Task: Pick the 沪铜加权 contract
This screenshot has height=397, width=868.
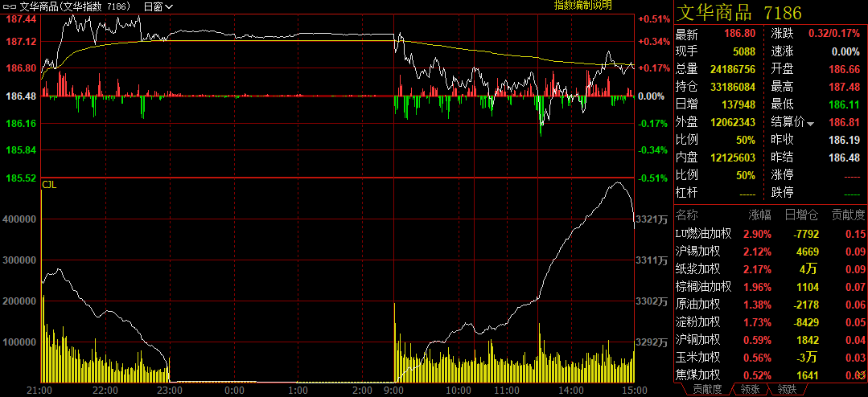Action: pos(698,340)
